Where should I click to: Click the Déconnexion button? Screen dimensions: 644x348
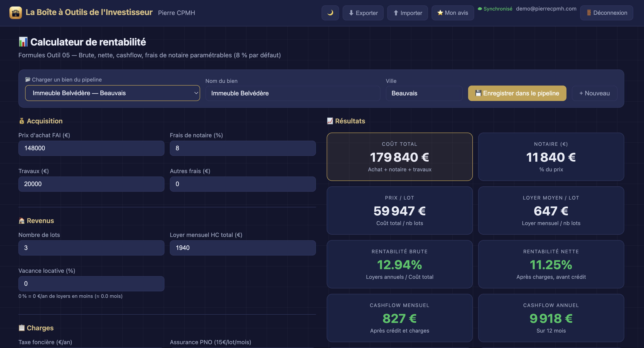607,13
